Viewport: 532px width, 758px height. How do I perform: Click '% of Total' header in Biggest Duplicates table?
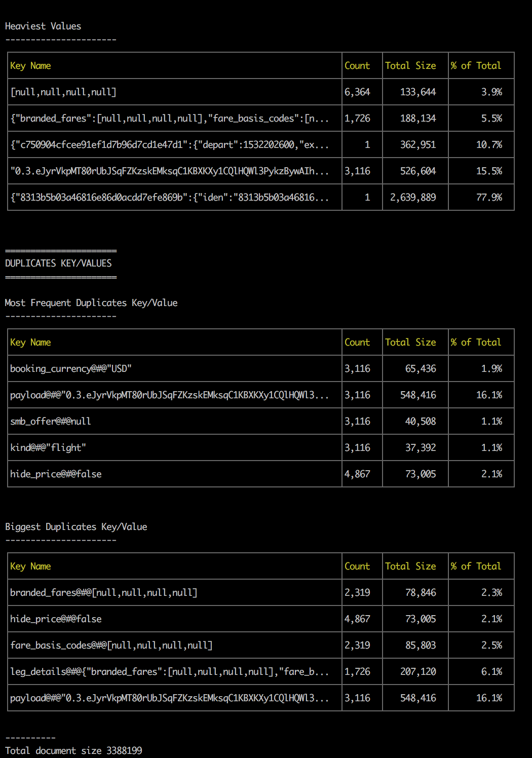tap(476, 566)
